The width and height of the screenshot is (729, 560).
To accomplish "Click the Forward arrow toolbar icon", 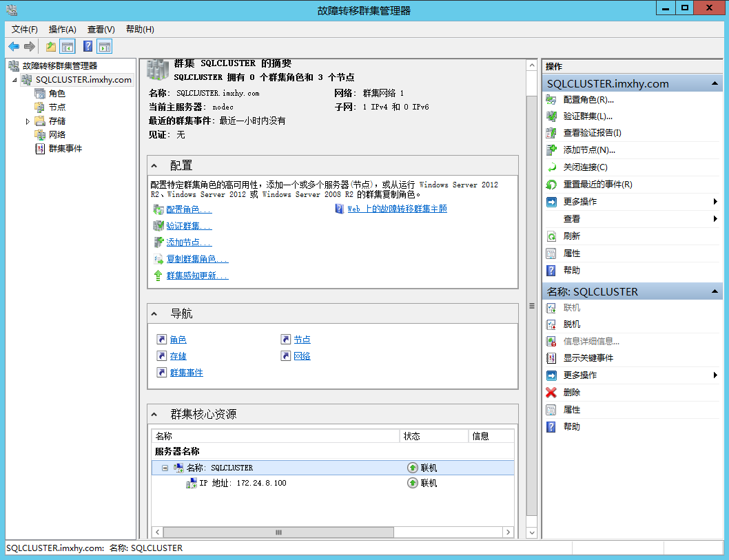I will 30,46.
